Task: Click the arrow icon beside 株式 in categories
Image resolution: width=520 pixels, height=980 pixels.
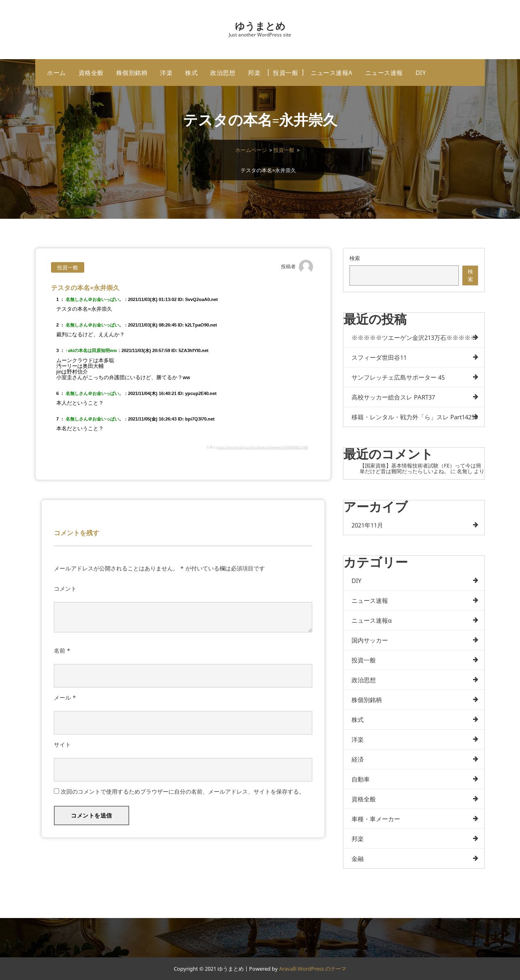Action: tap(475, 719)
